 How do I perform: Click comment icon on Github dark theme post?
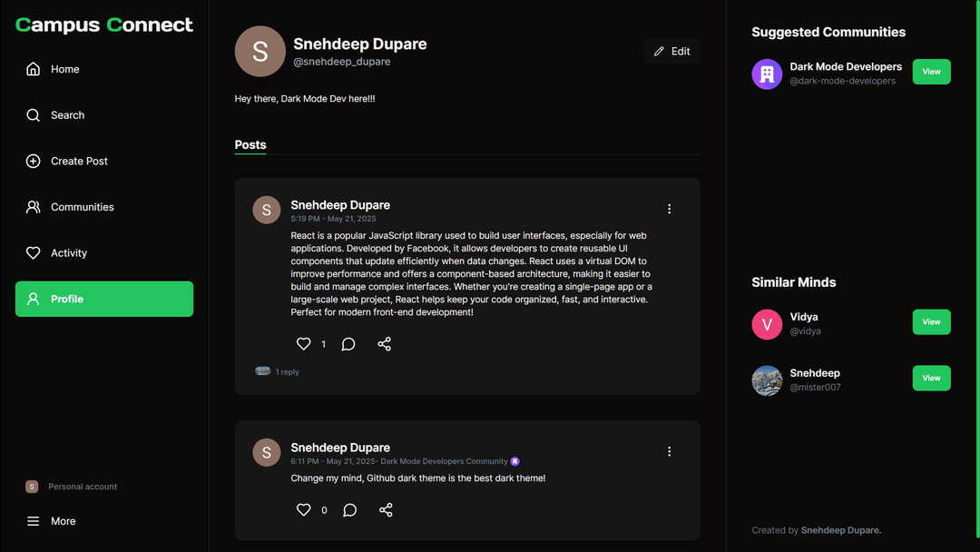click(350, 510)
